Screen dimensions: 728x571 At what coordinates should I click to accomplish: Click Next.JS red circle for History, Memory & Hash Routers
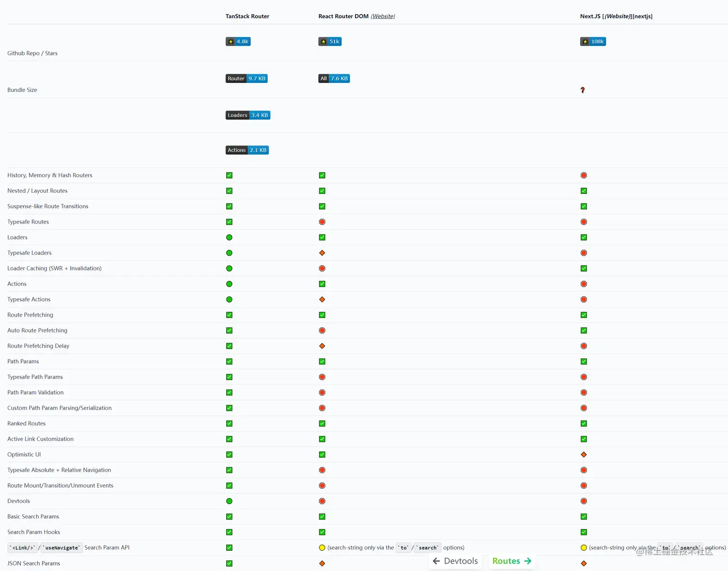point(584,175)
